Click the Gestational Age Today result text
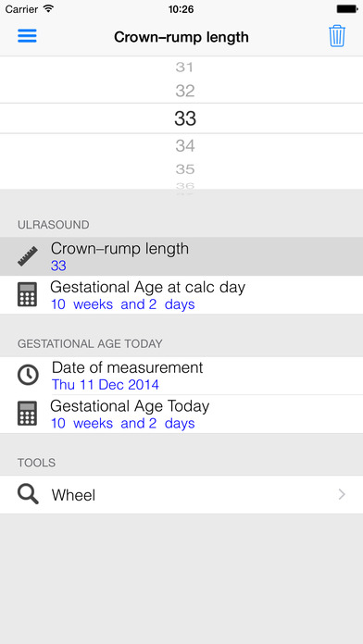This screenshot has width=363, height=644. (x=122, y=424)
